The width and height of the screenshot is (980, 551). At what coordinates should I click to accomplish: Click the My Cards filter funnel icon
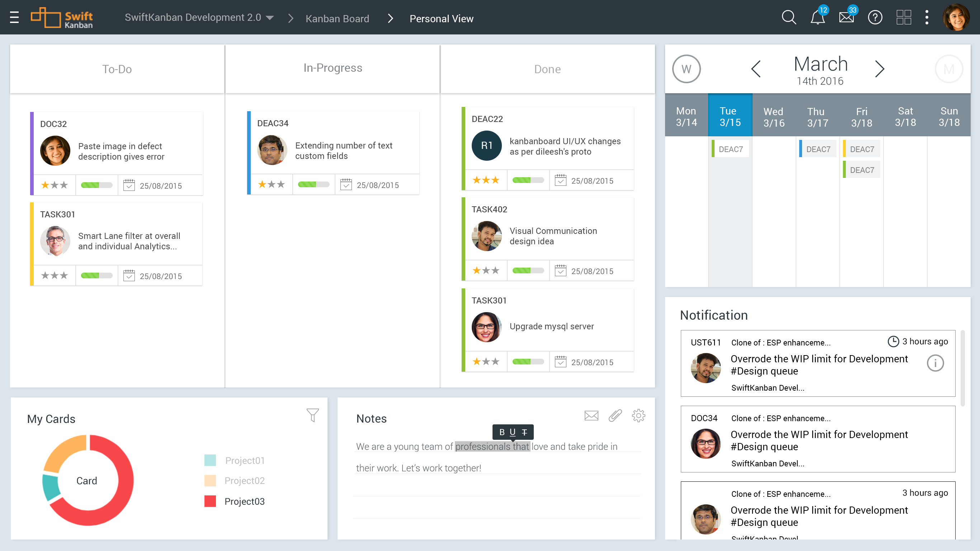click(x=312, y=415)
